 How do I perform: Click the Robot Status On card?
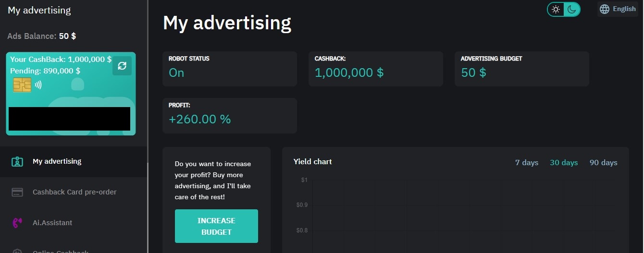pos(230,69)
